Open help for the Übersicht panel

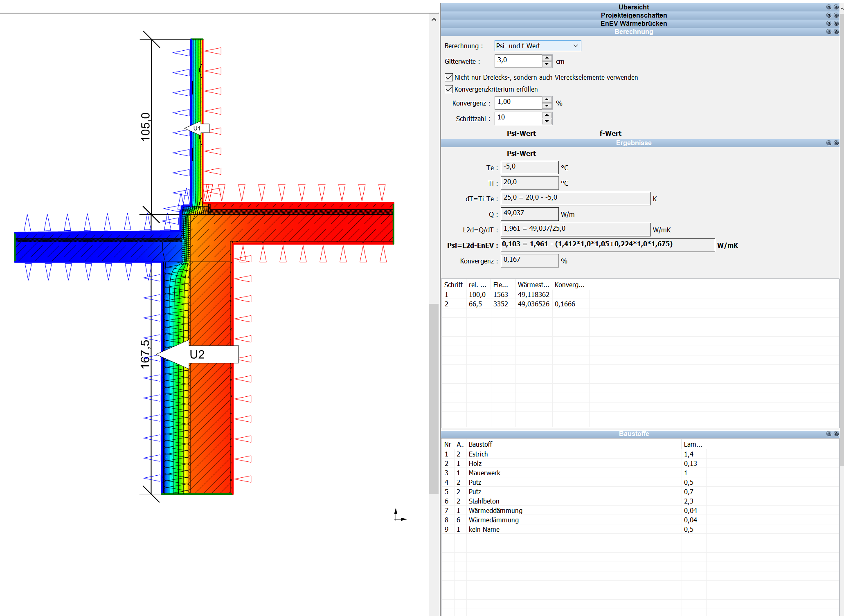coord(829,7)
